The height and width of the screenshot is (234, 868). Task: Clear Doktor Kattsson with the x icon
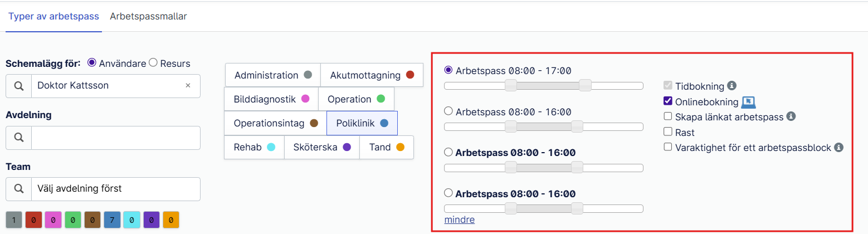[x=188, y=86]
